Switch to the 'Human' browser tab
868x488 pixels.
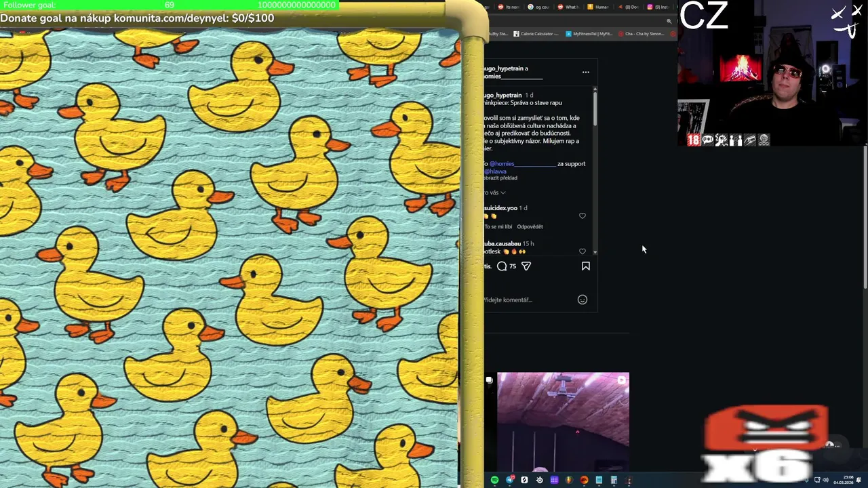[599, 7]
